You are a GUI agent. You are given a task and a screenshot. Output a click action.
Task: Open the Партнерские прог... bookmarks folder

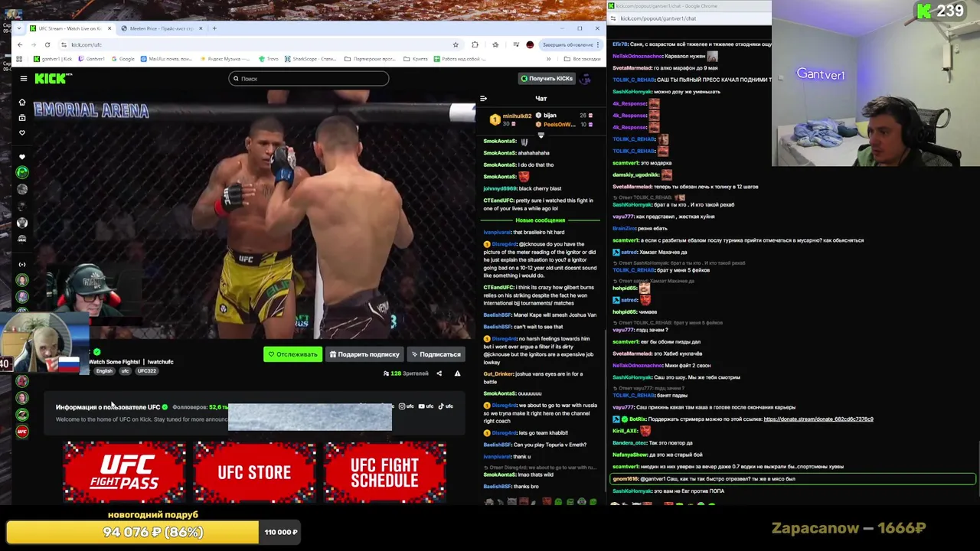[x=371, y=59]
